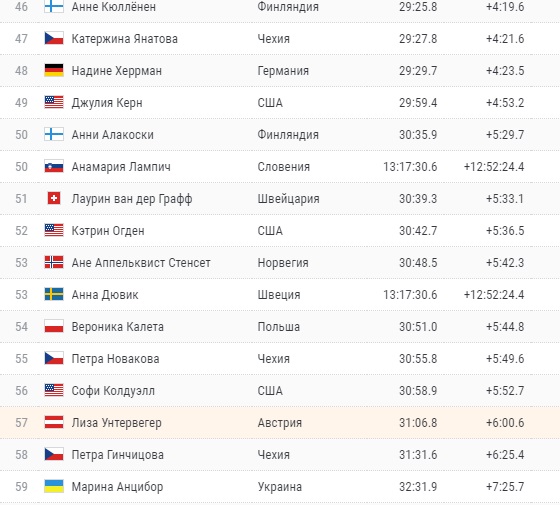
Task: Click the German flag beside Надине Херрман
Action: pyautogui.click(x=54, y=70)
